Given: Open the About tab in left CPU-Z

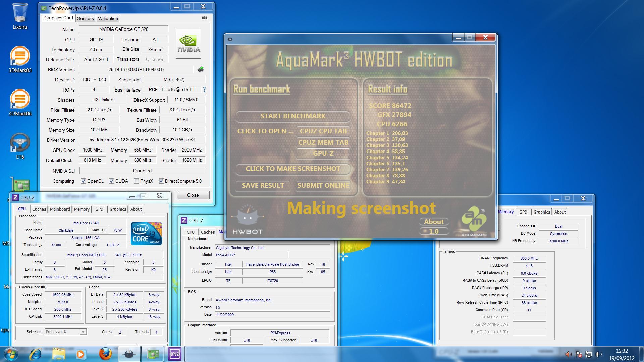Looking at the screenshot, I should pyautogui.click(x=136, y=209).
